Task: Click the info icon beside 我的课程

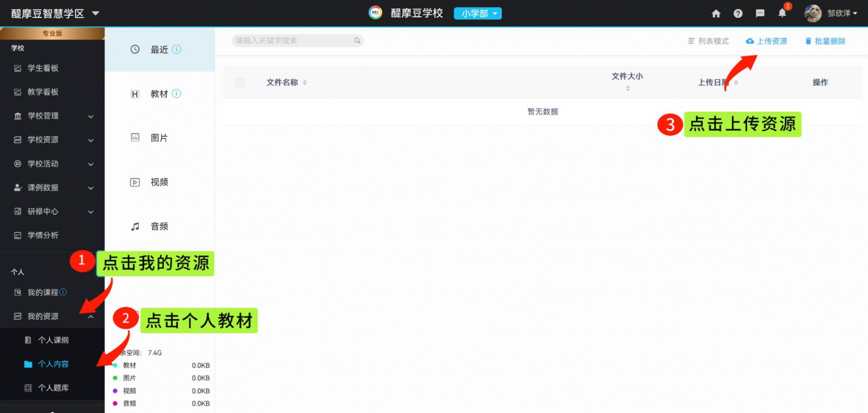Action: [x=63, y=293]
